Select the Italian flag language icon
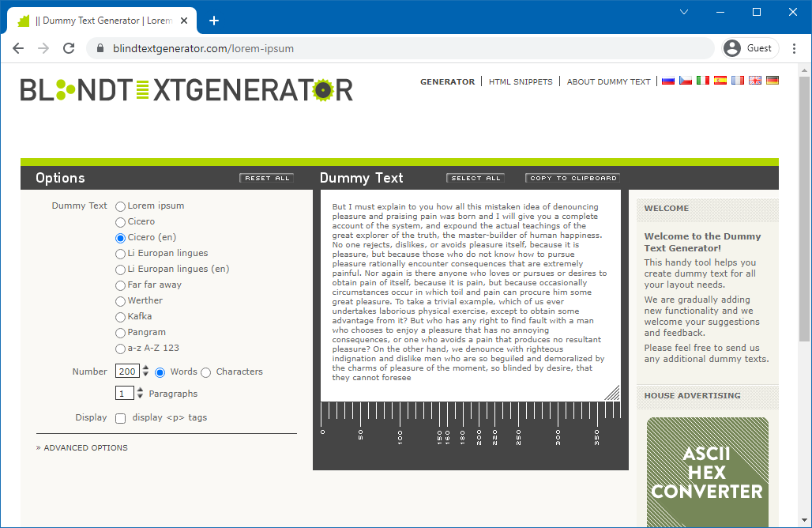Image resolution: width=812 pixels, height=528 pixels. point(703,81)
